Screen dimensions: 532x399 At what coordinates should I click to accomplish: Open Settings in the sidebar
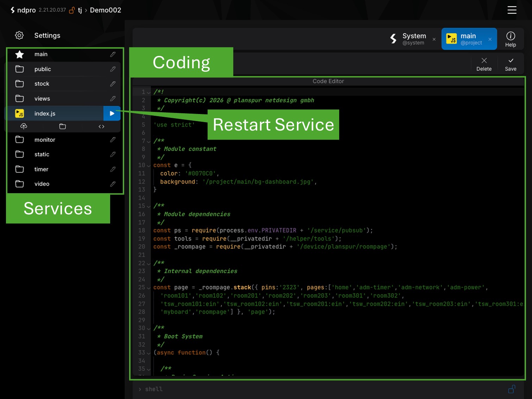(47, 36)
